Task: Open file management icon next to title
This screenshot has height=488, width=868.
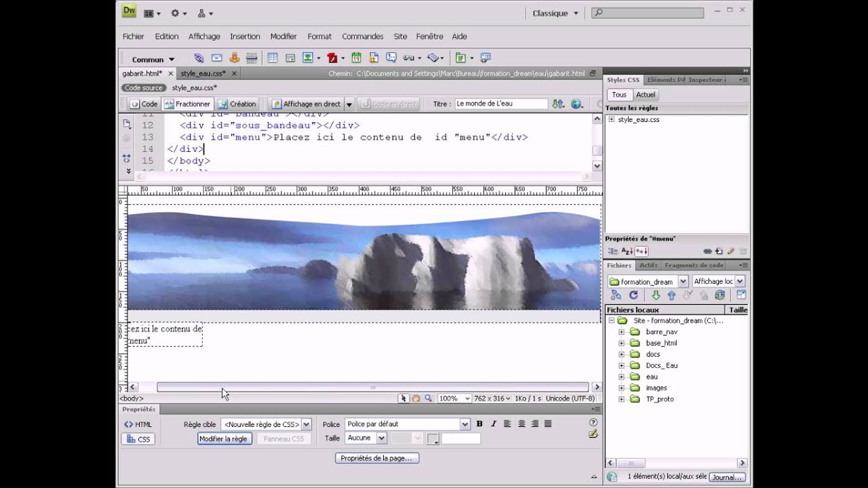Action: [x=558, y=104]
